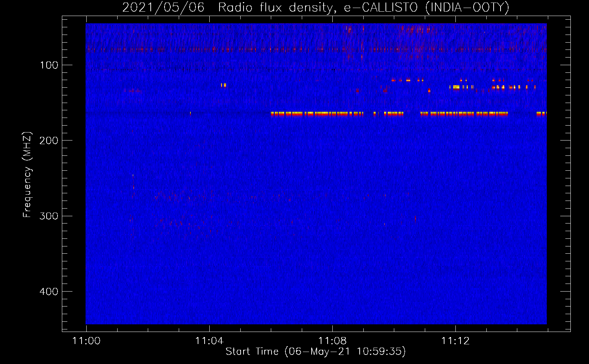Click the '11:12' time axis label
Viewport: 589px width, 364px height.
[455, 341]
